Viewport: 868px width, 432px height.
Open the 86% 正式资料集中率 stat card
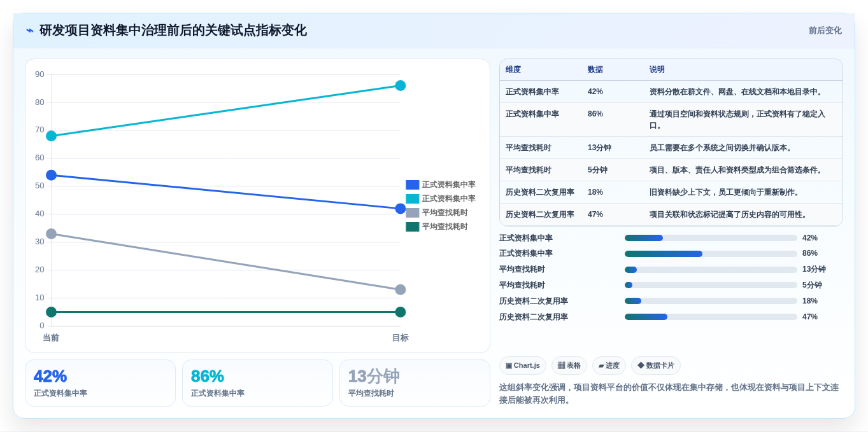click(x=257, y=383)
